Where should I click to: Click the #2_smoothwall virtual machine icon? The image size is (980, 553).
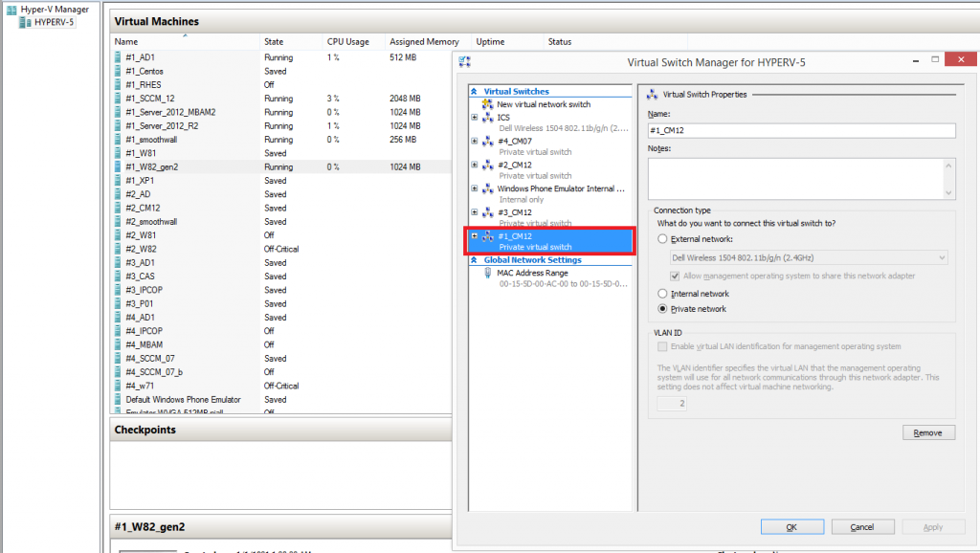click(119, 221)
